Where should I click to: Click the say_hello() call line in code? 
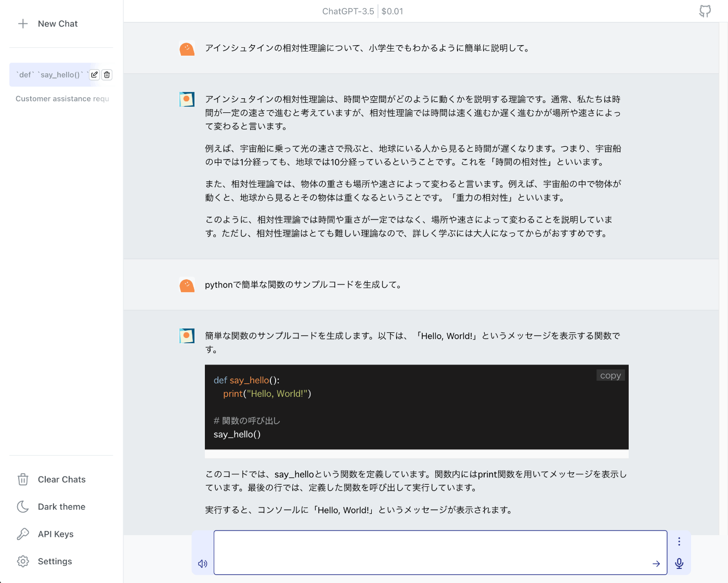pos(237,434)
